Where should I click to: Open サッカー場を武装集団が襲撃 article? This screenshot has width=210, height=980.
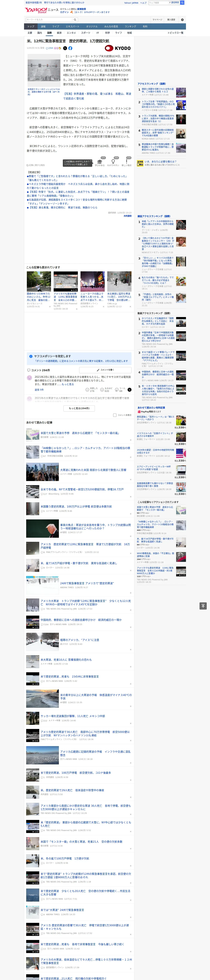pos(73,716)
